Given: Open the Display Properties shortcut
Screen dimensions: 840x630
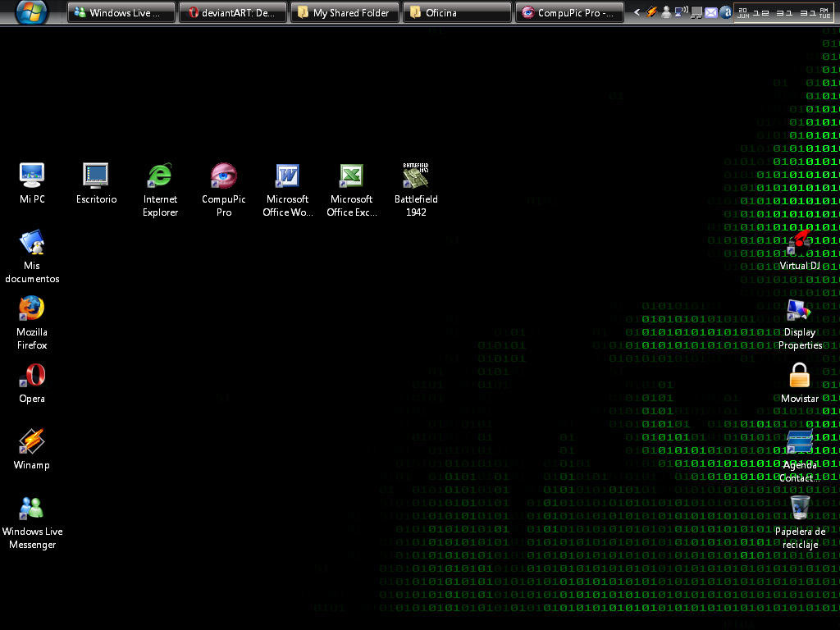Looking at the screenshot, I should click(800, 325).
